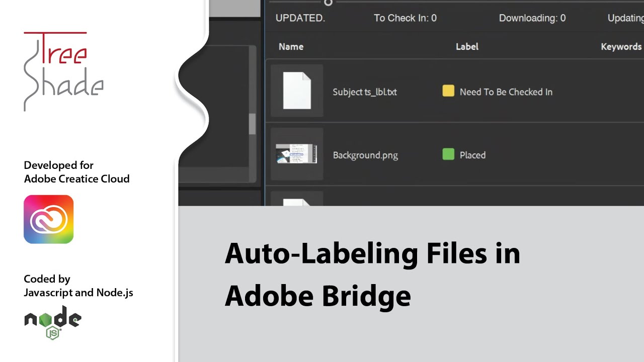Sort by the Name column header
The width and height of the screenshot is (644, 362).
(291, 47)
